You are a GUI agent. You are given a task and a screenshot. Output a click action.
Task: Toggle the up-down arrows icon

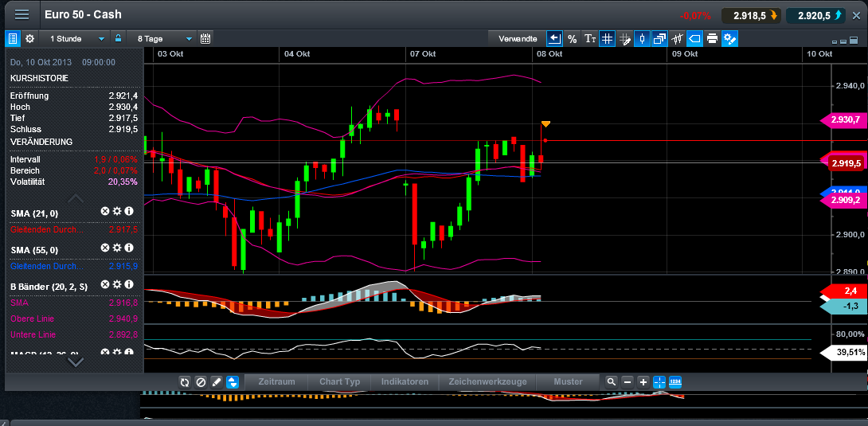click(233, 381)
